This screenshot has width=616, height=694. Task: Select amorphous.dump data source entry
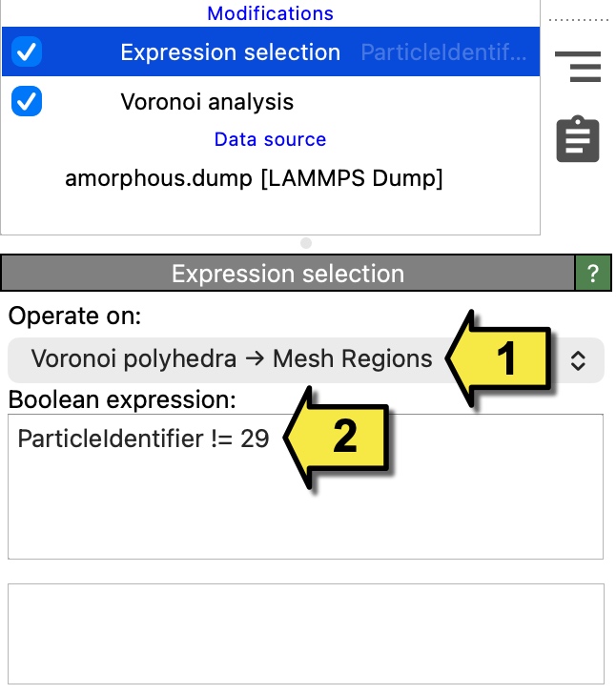coord(254,178)
